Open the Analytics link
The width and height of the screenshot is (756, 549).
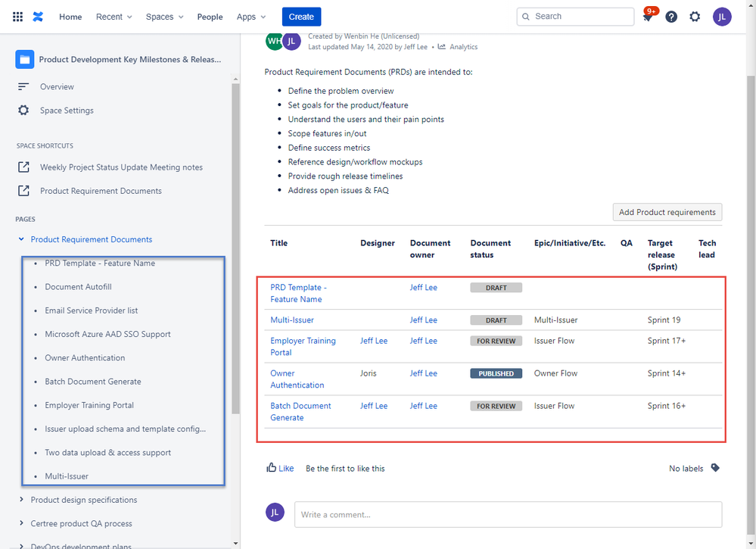[x=463, y=47]
